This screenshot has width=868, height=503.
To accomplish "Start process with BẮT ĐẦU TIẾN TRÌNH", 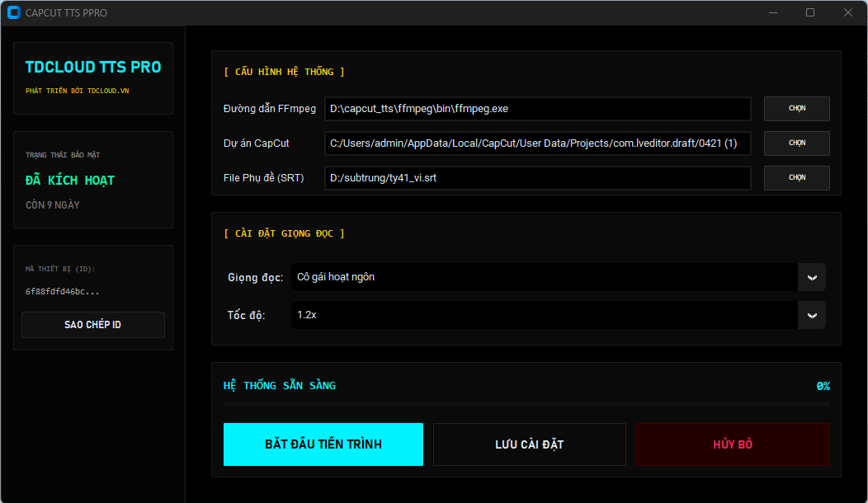I will (323, 444).
